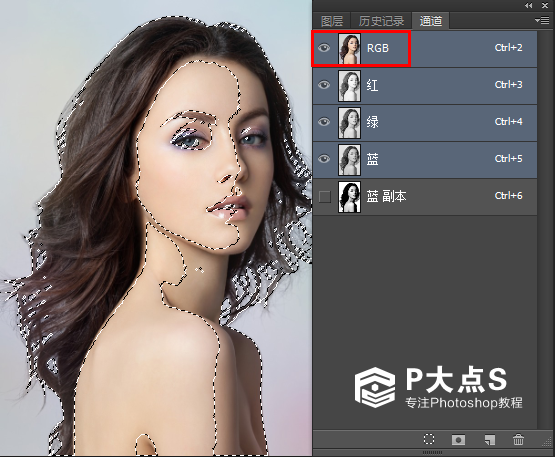This screenshot has height=457, width=555.
Task: Open the Channels panel flyout menu
Action: click(x=542, y=21)
